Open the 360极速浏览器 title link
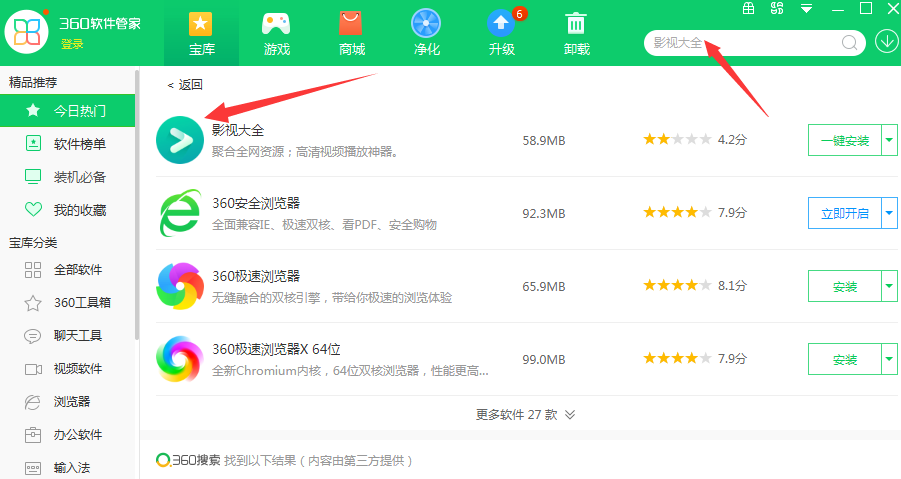The width and height of the screenshot is (901, 479). [x=256, y=276]
